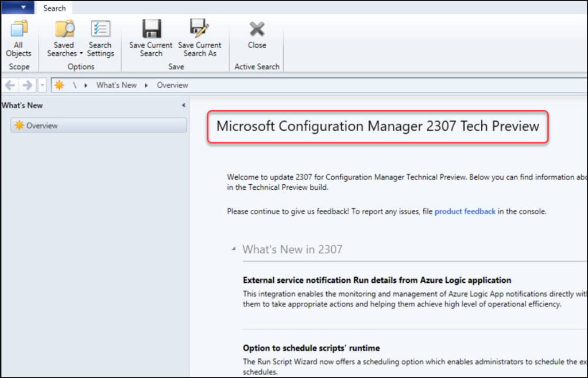Image resolution: width=588 pixels, height=378 pixels.
Task: Select the Run Script Wizard description text
Action: (415, 367)
